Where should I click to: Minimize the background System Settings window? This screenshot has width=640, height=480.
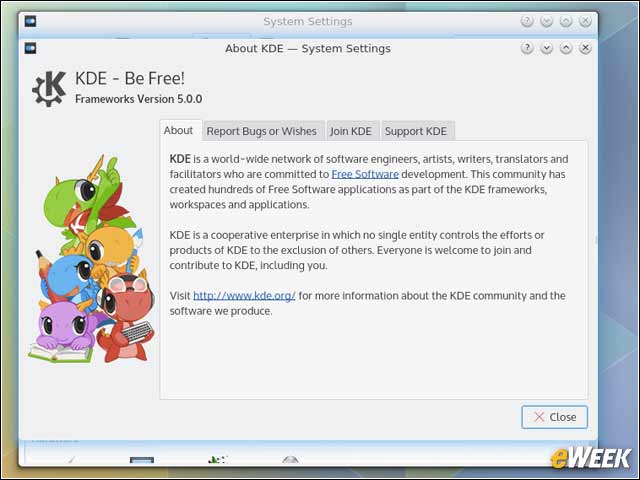[x=547, y=21]
